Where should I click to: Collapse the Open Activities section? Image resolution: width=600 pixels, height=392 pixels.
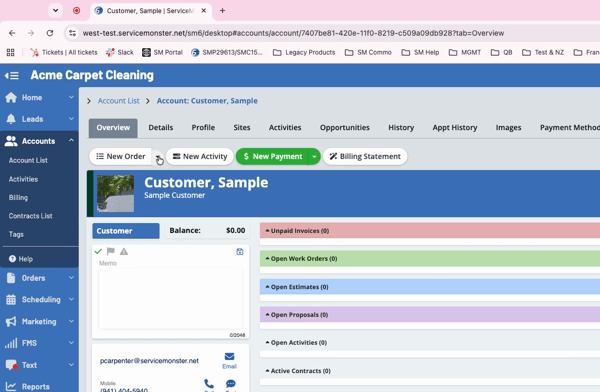pyautogui.click(x=267, y=342)
